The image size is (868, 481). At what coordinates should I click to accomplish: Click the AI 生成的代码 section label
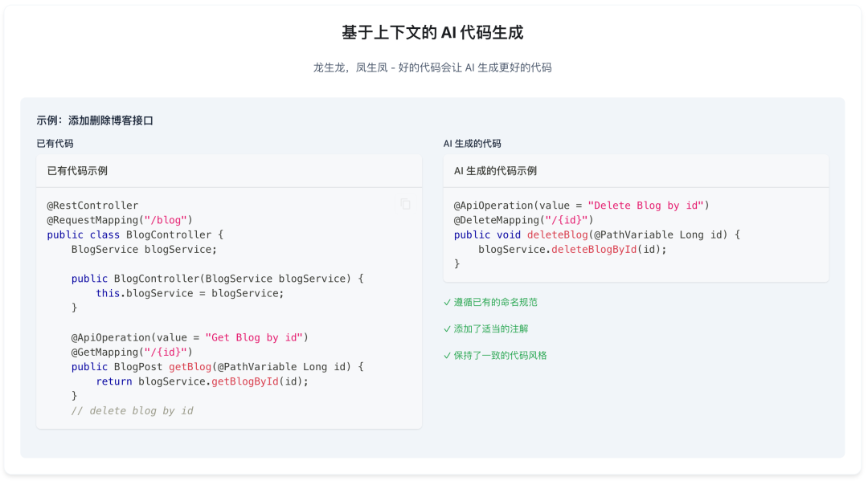[473, 144]
